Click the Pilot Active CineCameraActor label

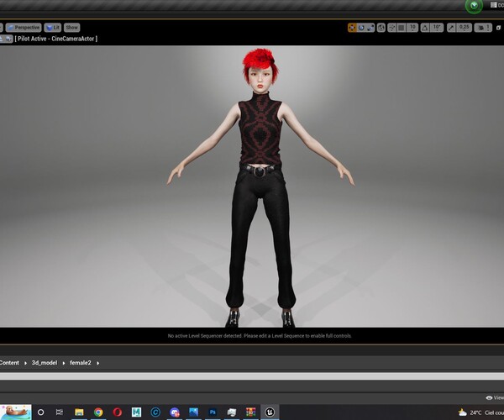(56, 39)
